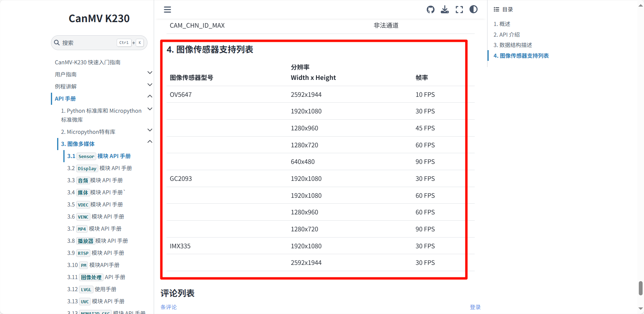
Task: Collapse the 3. 图像多媒体 subsection
Action: (x=150, y=142)
